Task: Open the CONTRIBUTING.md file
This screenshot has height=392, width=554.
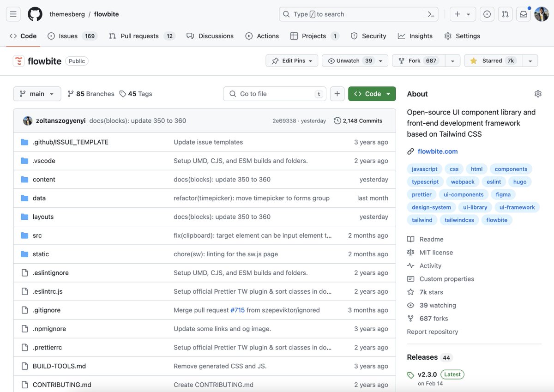Action: pyautogui.click(x=62, y=385)
